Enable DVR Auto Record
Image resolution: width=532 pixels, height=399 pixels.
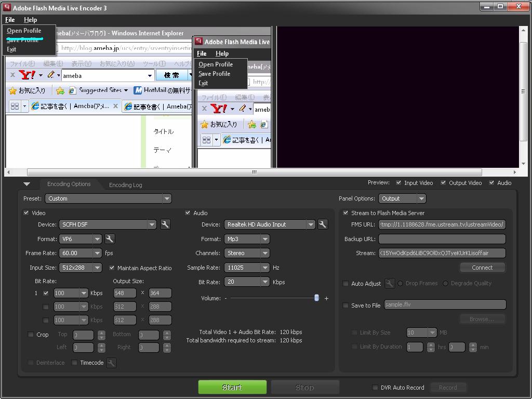(375, 388)
